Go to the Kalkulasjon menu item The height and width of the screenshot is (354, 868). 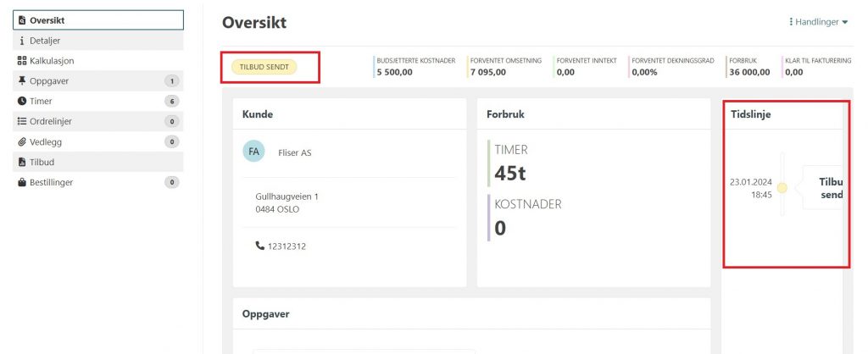[x=53, y=61]
